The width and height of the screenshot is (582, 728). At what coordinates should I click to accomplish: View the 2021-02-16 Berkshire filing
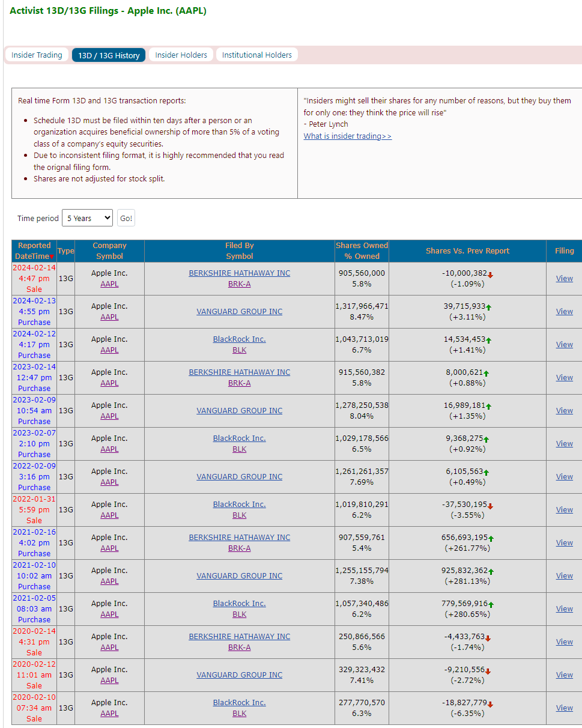[564, 543]
